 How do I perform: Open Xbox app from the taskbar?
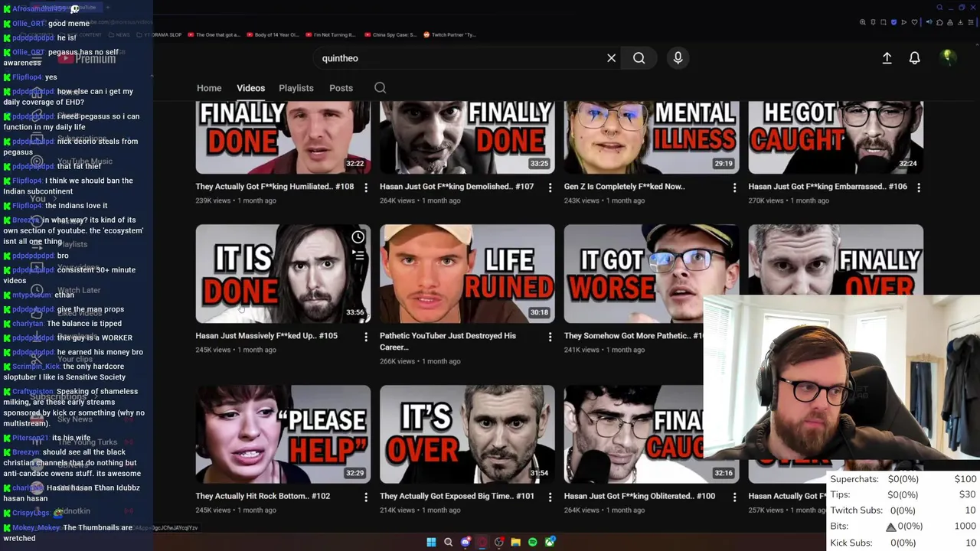tap(549, 542)
